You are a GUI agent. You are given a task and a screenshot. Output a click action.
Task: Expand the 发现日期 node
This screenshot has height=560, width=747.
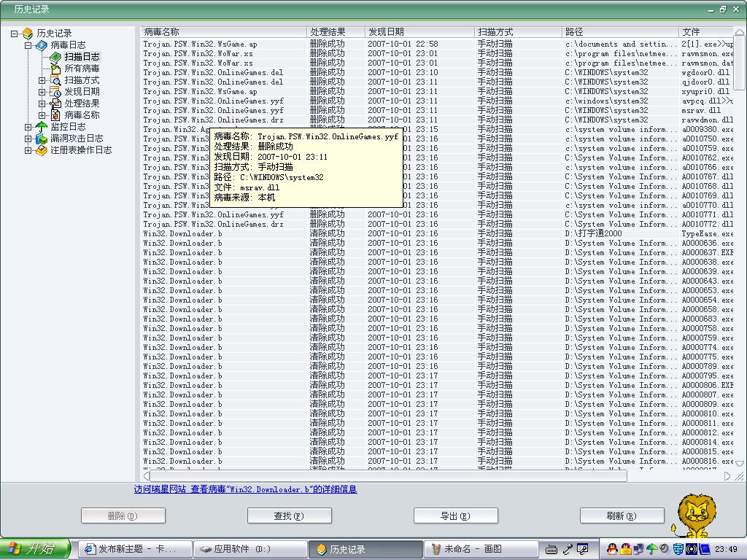coord(42,92)
